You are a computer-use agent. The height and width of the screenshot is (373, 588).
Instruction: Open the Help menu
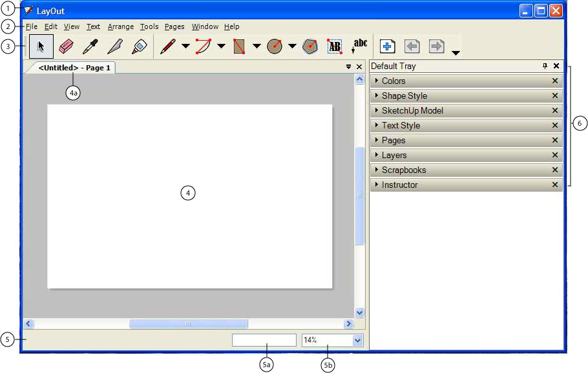[x=232, y=26]
